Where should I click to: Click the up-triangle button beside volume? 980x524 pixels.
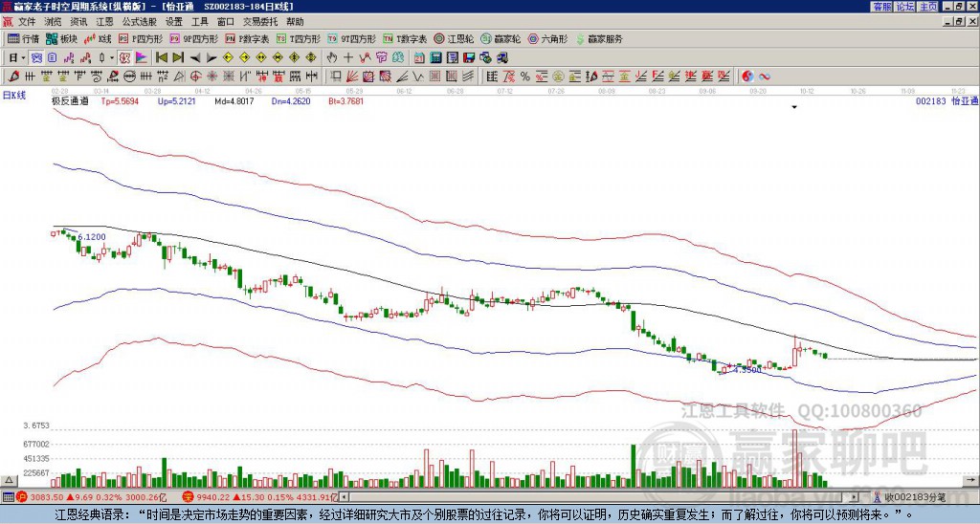pos(9,480)
